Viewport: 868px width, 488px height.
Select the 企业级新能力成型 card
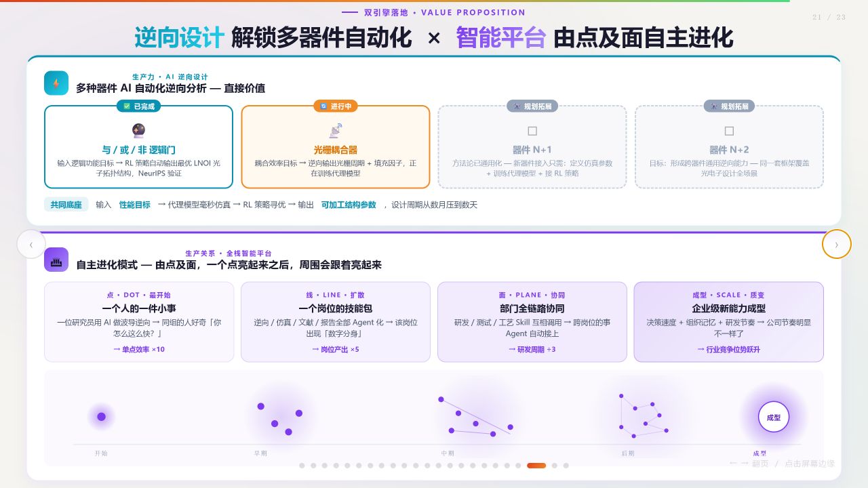729,322
